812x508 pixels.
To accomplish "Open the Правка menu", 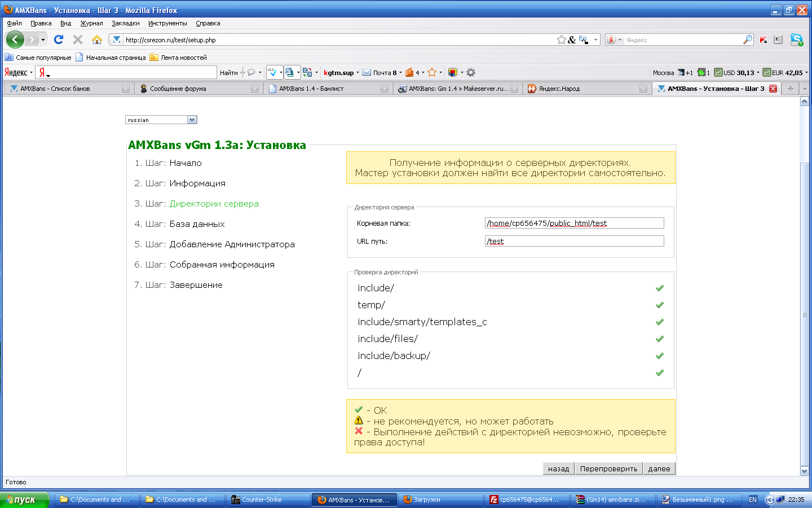I will pyautogui.click(x=41, y=23).
